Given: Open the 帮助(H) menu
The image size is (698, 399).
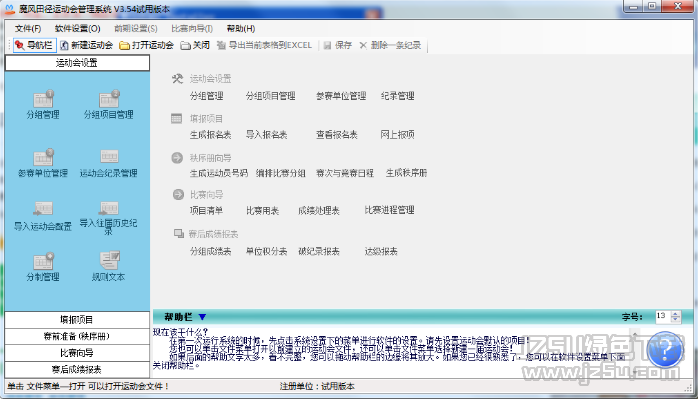Looking at the screenshot, I should (241, 28).
